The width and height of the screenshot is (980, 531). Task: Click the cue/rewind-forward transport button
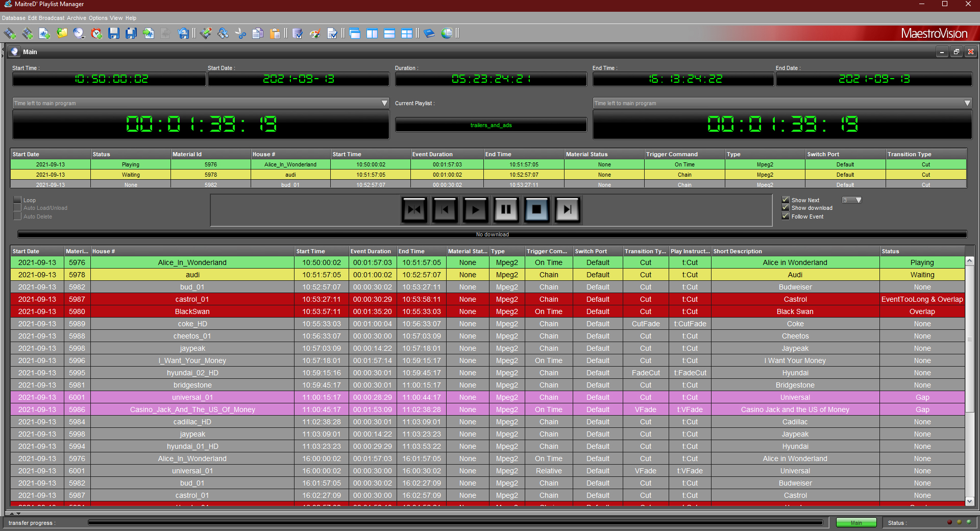414,210
